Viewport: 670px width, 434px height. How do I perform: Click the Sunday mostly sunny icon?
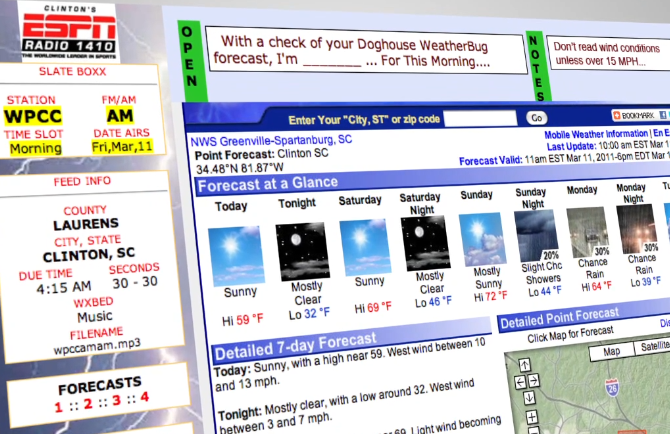[x=482, y=238]
